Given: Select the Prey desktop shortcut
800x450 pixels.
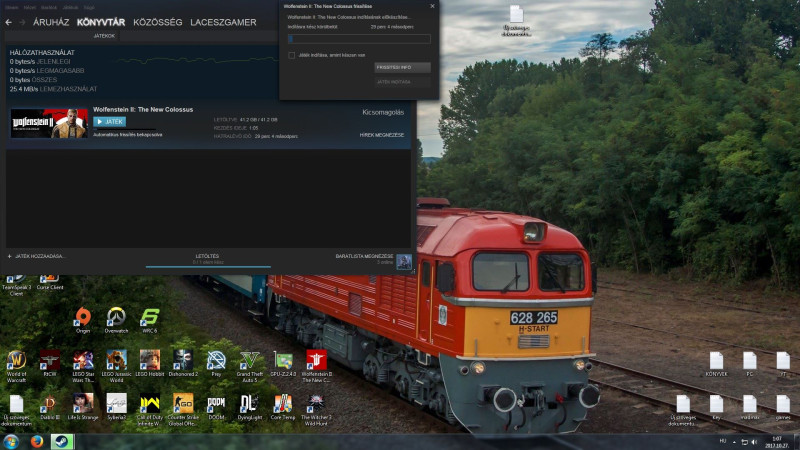Looking at the screenshot, I should pos(216,363).
